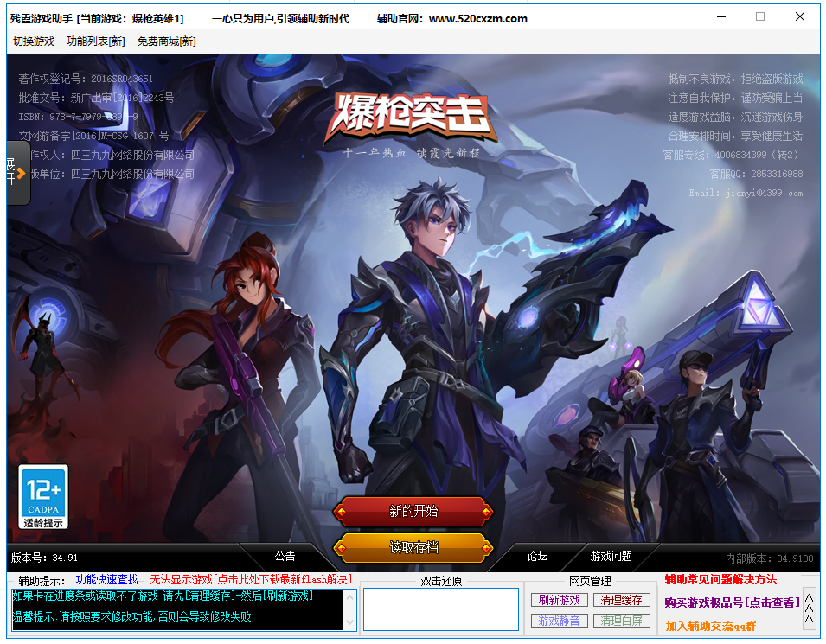Switch to the 论坛 tab

coord(536,557)
